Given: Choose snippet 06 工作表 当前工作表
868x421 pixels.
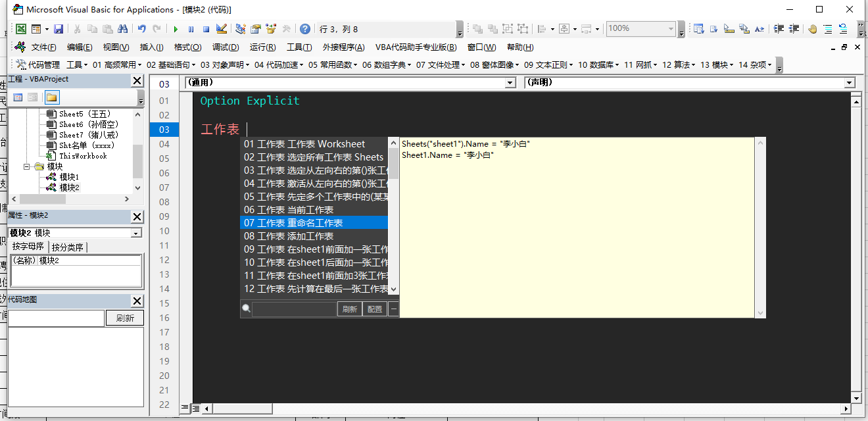Looking at the screenshot, I should (x=314, y=210).
